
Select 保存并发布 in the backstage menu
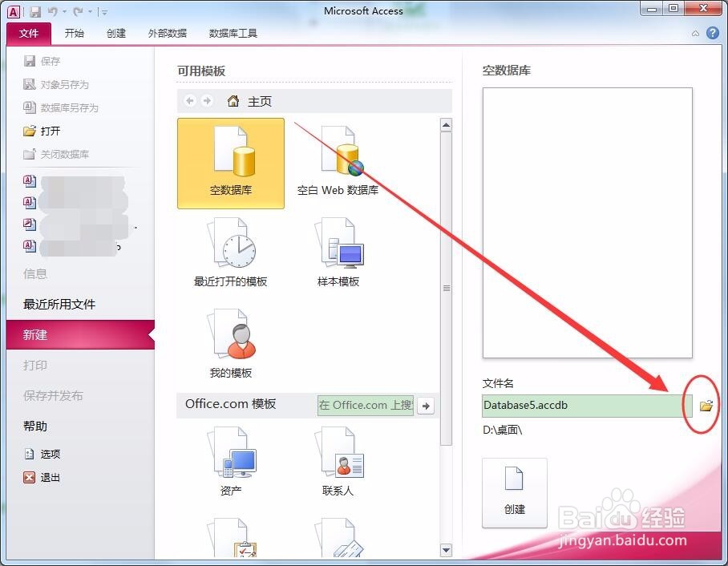pos(53,396)
